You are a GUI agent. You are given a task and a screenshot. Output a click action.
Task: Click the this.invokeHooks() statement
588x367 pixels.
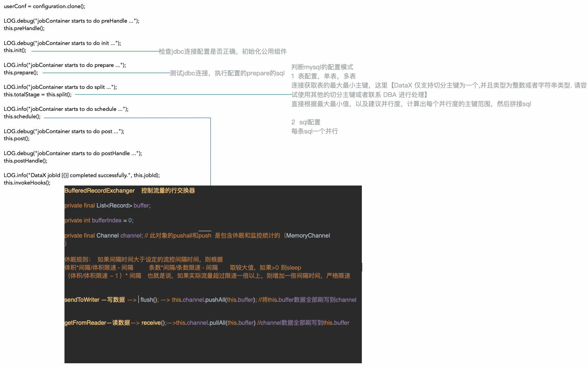[x=27, y=182]
